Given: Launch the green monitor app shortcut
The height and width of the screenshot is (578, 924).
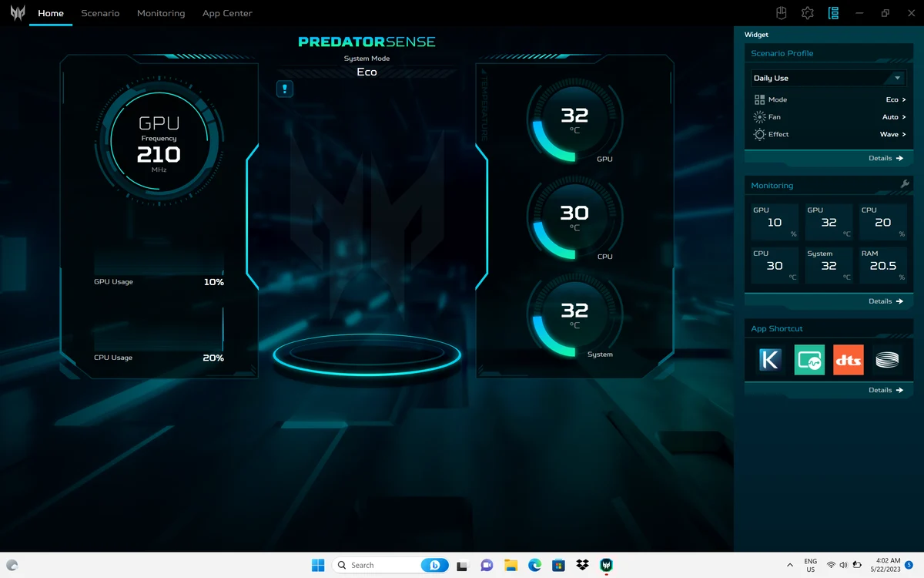Looking at the screenshot, I should point(809,360).
